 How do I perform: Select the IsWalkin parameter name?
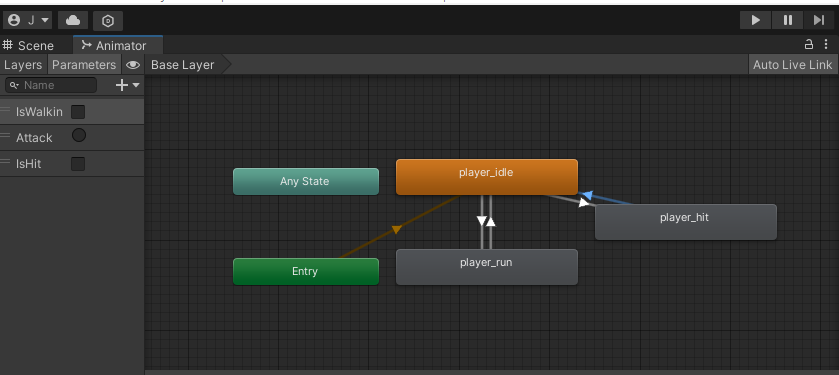coord(39,112)
